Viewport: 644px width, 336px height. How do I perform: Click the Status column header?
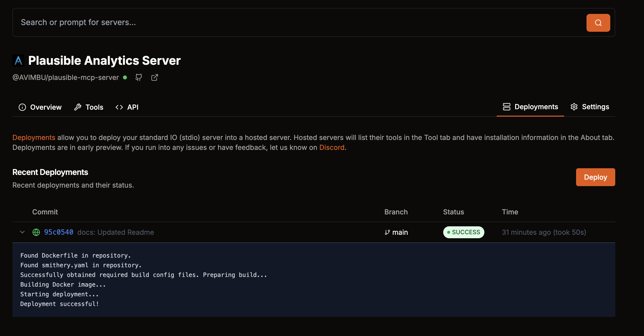[453, 212]
